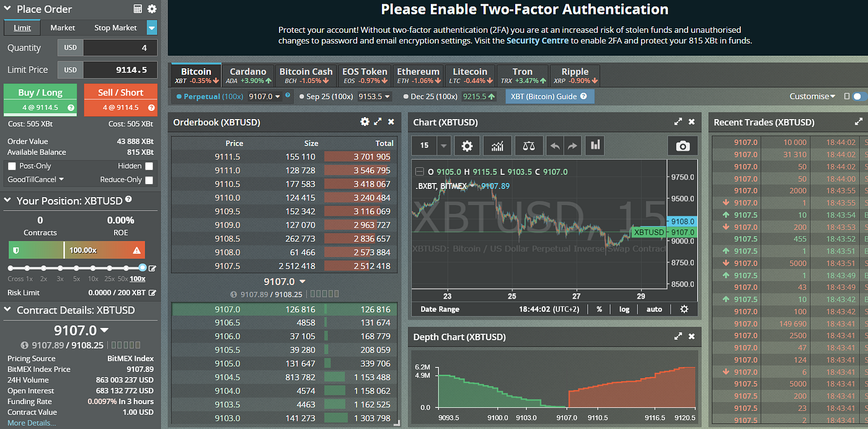Expand the Recent Trades panel to fullscreen

click(859, 122)
